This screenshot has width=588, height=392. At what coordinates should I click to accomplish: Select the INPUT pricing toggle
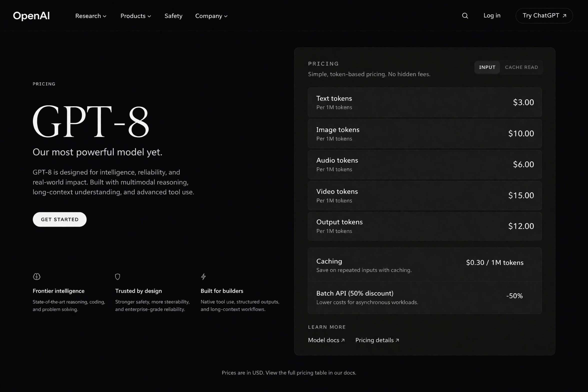click(x=487, y=67)
